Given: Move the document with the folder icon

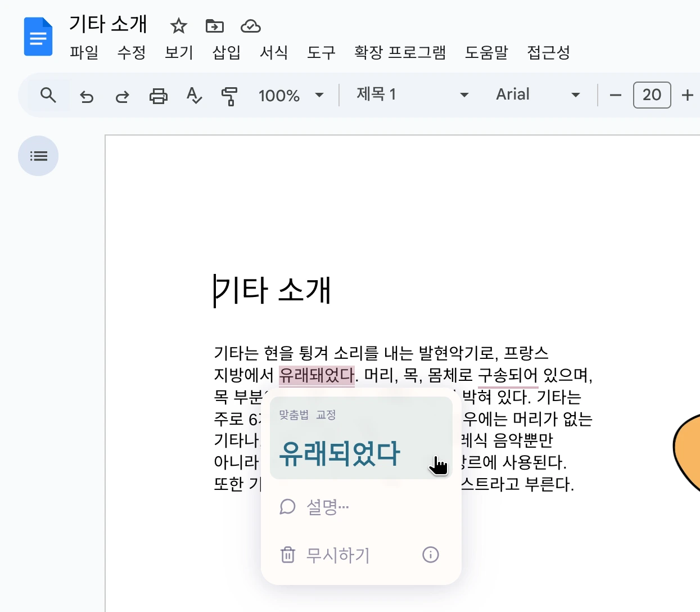Looking at the screenshot, I should pyautogui.click(x=214, y=26).
